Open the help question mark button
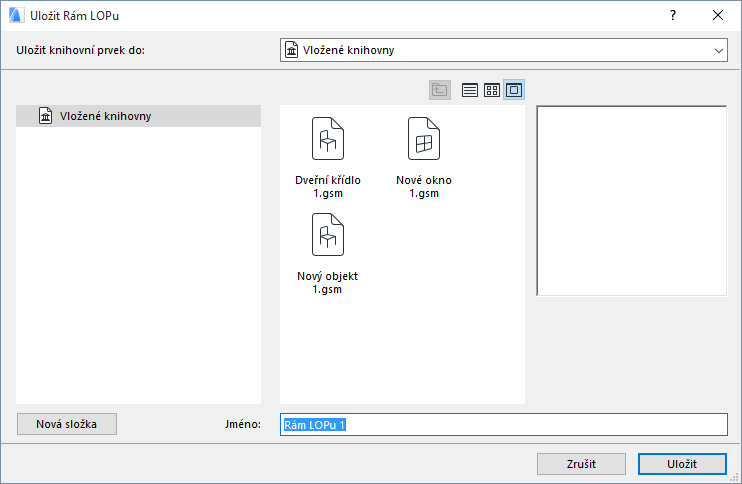 pyautogui.click(x=673, y=16)
